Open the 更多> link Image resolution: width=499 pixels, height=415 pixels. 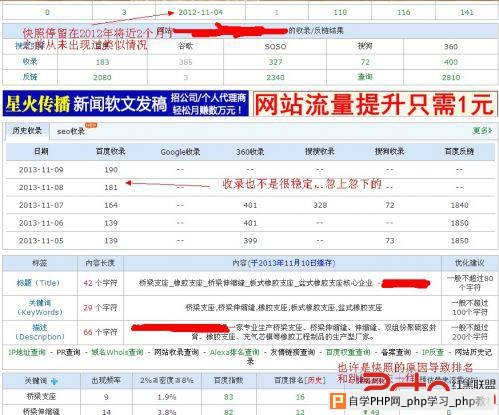point(482,130)
